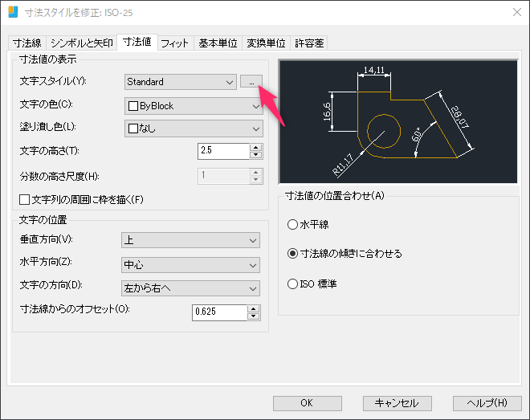The width and height of the screenshot is (530, 420).
Task: Click 文字の高さ input field 2.5
Action: (x=224, y=151)
